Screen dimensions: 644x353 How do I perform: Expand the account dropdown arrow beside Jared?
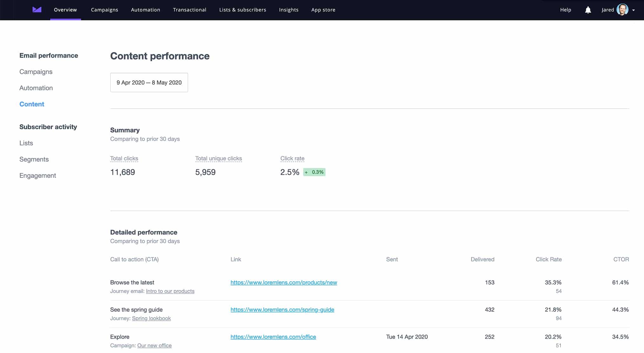tap(634, 10)
